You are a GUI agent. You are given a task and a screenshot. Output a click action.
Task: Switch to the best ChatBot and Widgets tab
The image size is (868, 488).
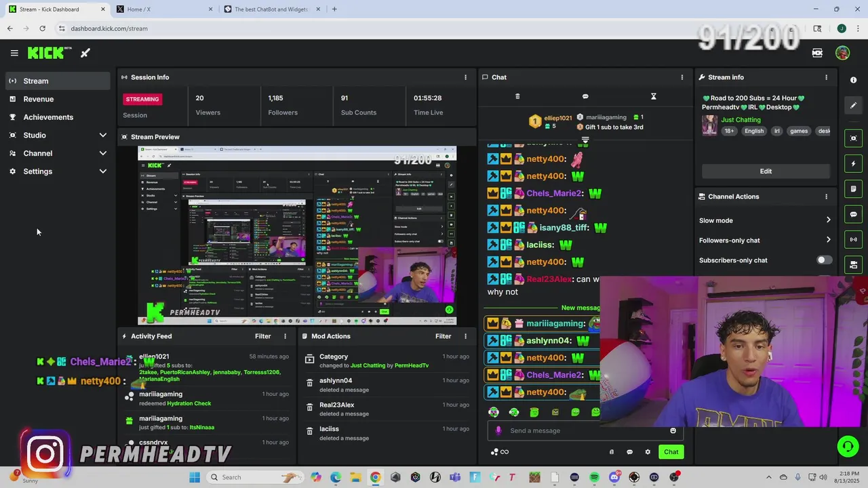(271, 9)
